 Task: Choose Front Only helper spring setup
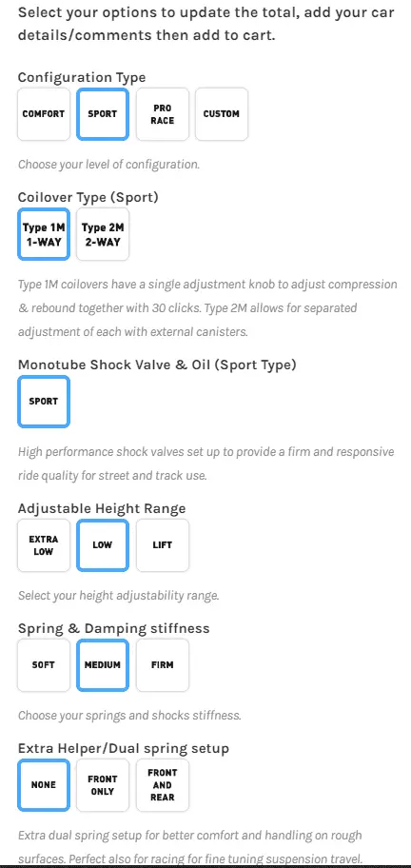[x=103, y=785]
